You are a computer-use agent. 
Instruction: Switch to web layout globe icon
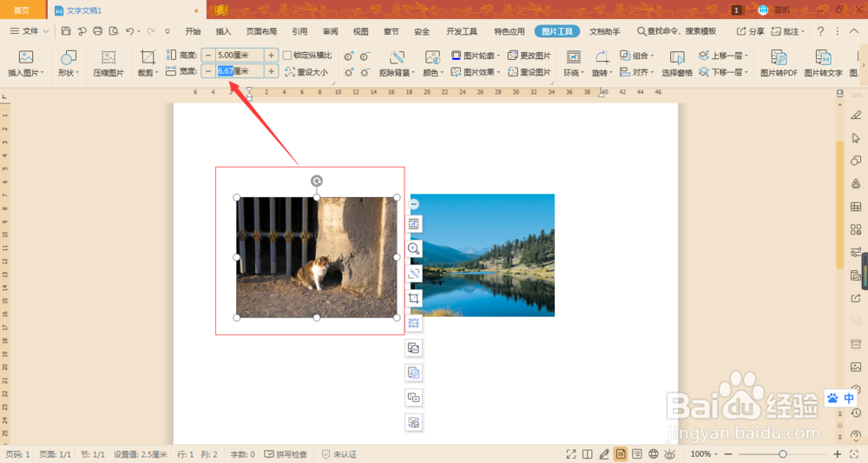[x=654, y=454]
